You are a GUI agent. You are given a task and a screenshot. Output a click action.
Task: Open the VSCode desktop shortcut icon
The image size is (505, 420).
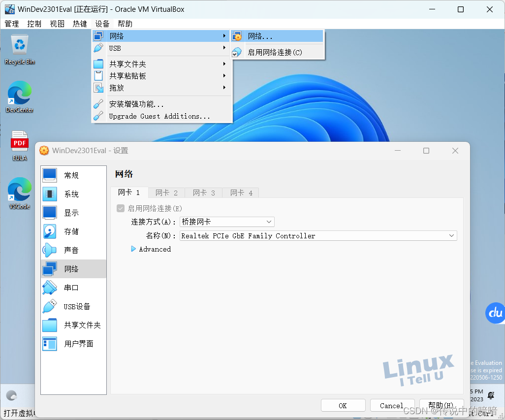[x=20, y=190]
